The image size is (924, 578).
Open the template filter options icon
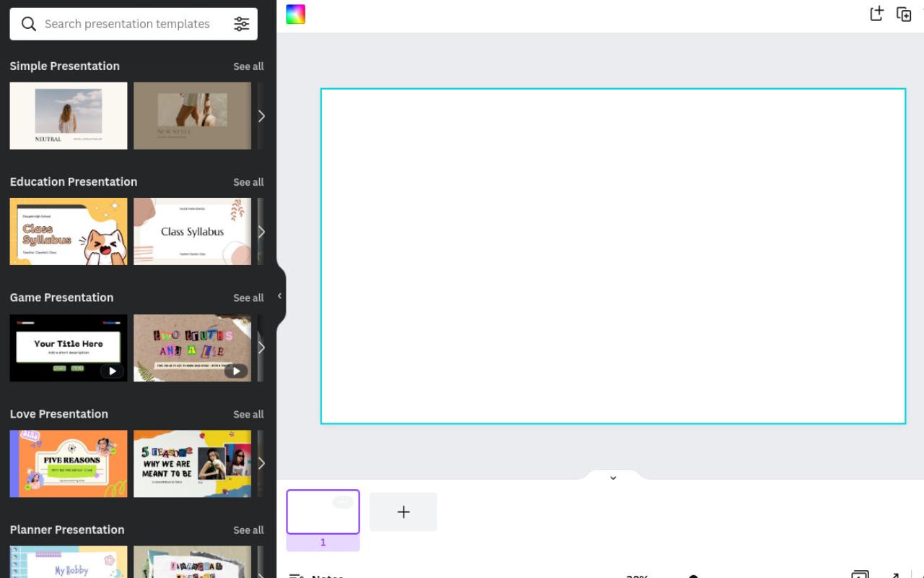point(242,24)
